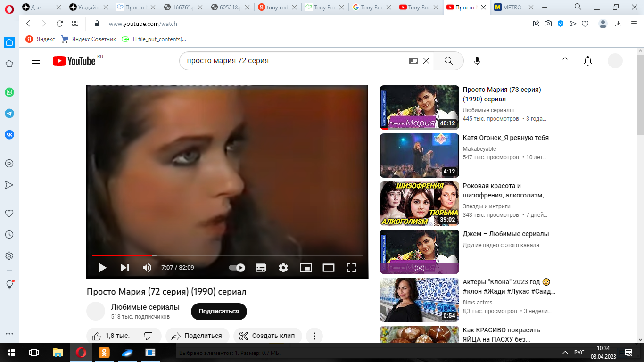644x362 pixels.
Task: Clear the search query
Action: (426, 60)
